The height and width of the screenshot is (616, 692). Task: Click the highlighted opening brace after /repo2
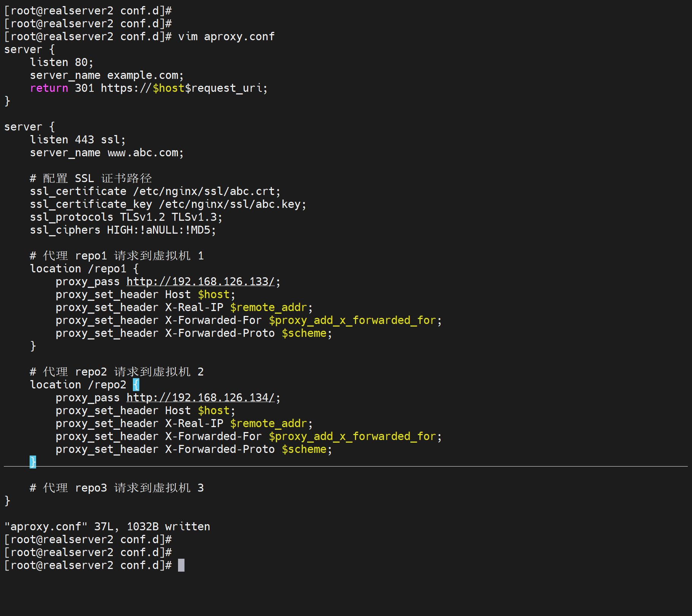coord(136,385)
